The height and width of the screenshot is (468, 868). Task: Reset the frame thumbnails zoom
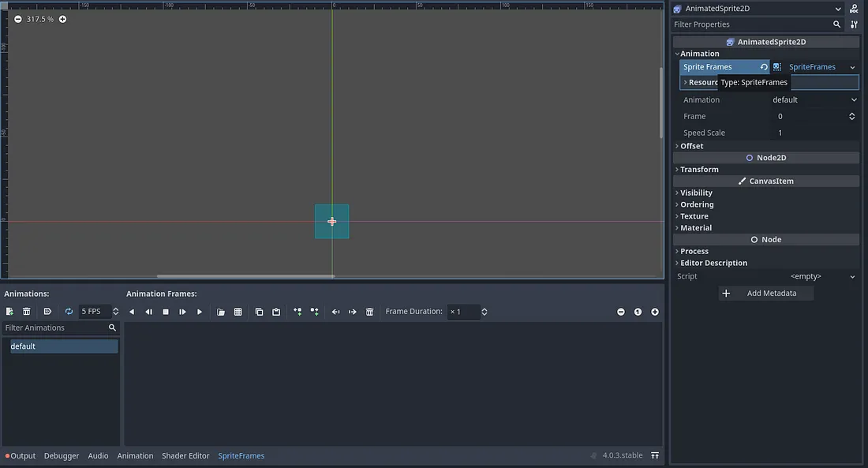point(638,312)
